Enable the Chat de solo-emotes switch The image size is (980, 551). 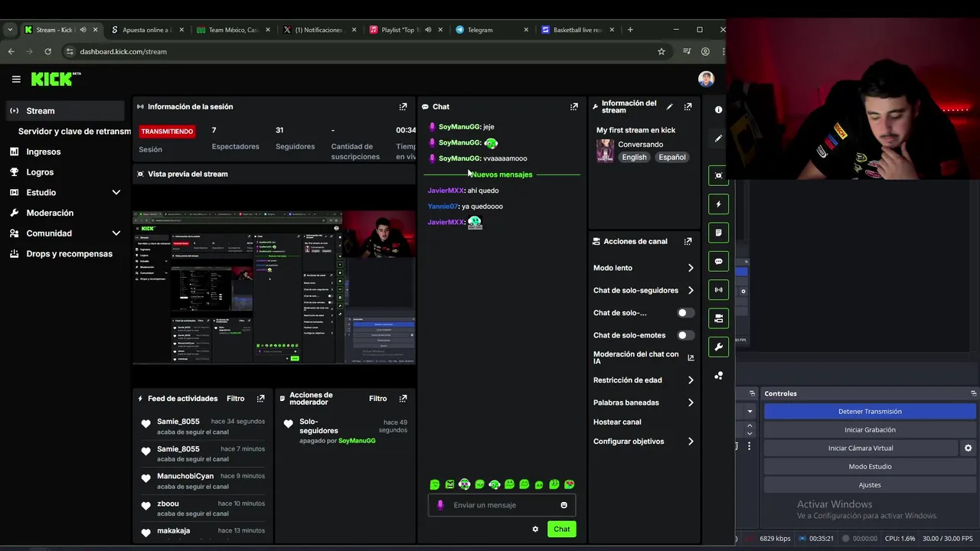[685, 335]
